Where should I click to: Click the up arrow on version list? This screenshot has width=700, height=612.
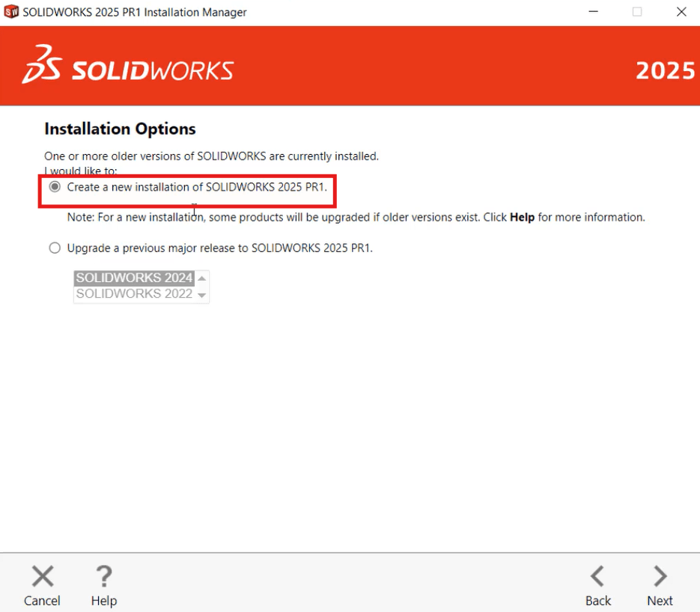[x=201, y=278]
